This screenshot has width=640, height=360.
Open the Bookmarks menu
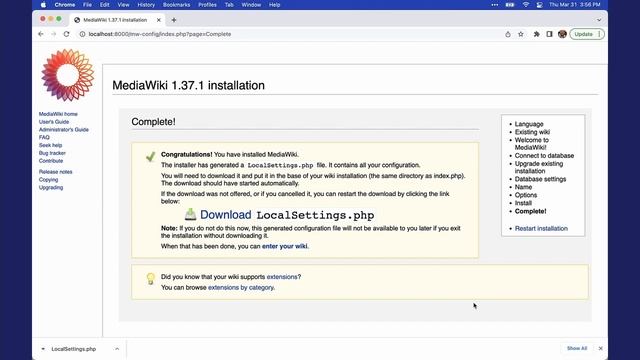coord(176,5)
